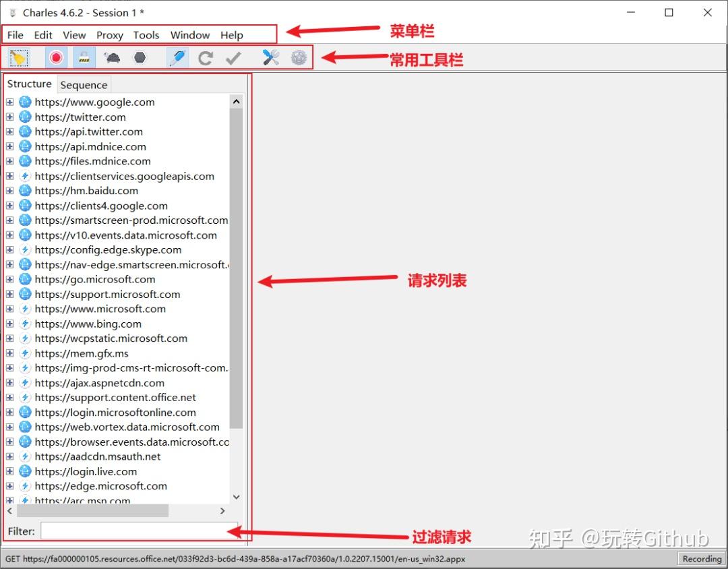The height and width of the screenshot is (569, 728).
Task: Open settings with the gear icon
Action: [297, 58]
